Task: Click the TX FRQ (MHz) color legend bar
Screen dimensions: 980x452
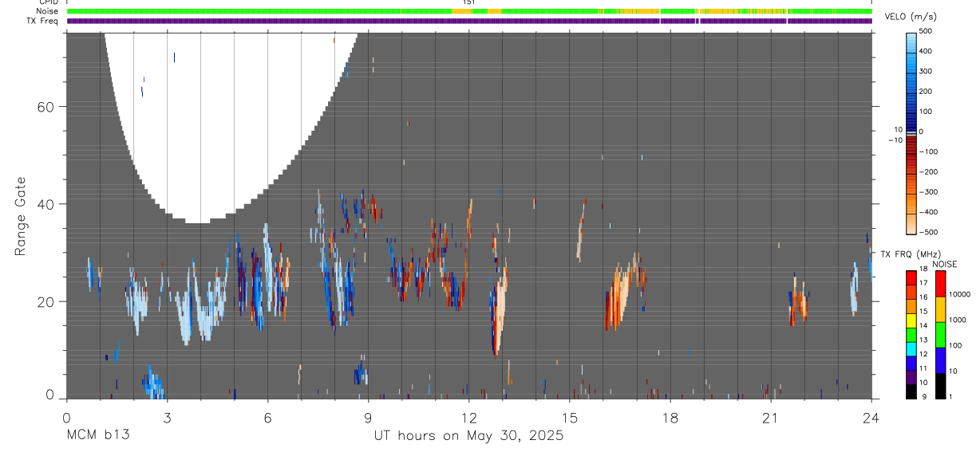Action: 911,334
